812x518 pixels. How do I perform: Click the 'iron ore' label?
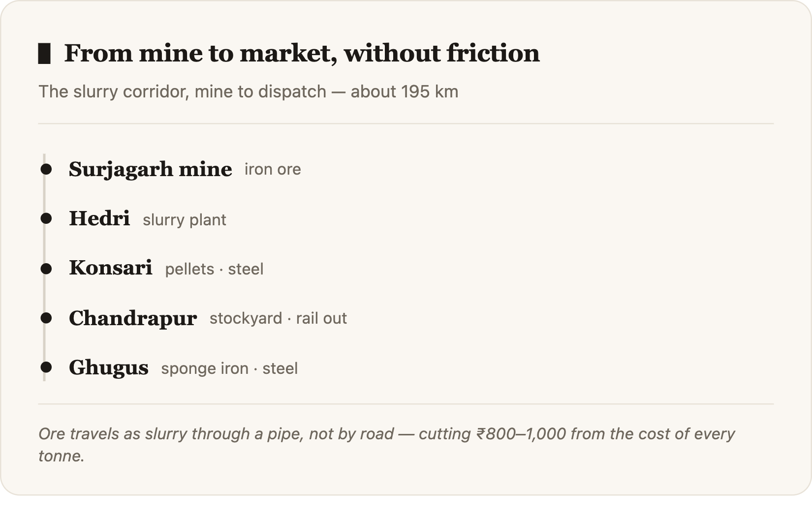click(273, 170)
